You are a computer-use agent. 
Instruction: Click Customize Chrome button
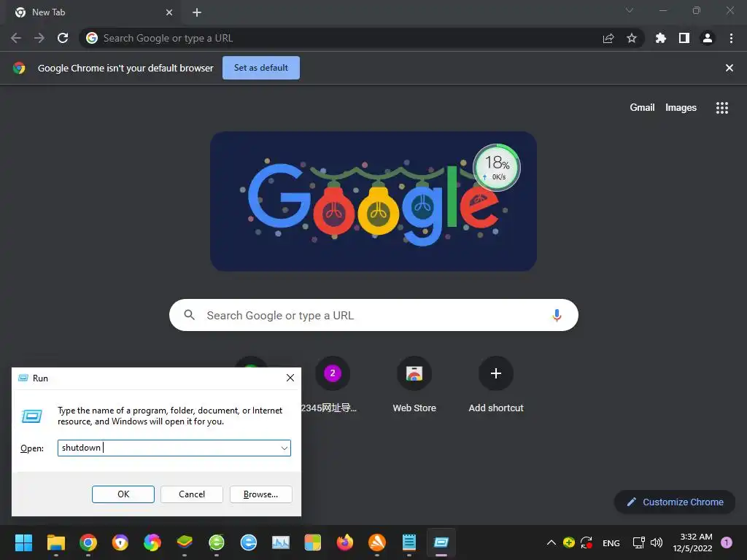(675, 502)
